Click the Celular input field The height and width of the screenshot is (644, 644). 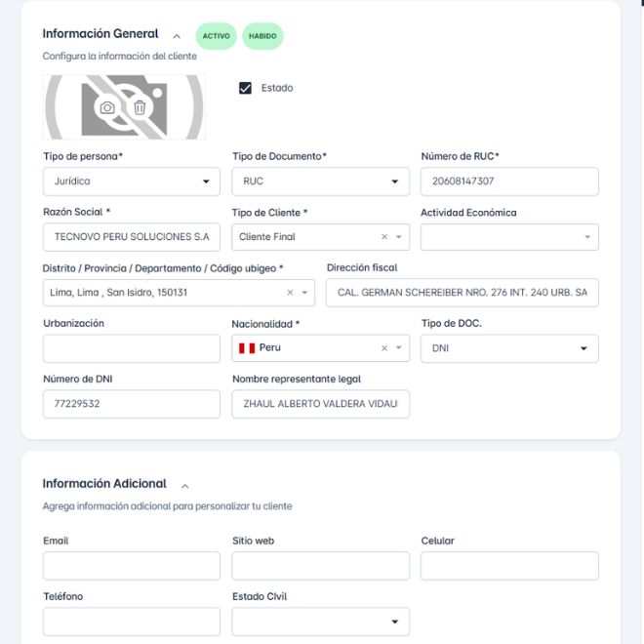(508, 566)
